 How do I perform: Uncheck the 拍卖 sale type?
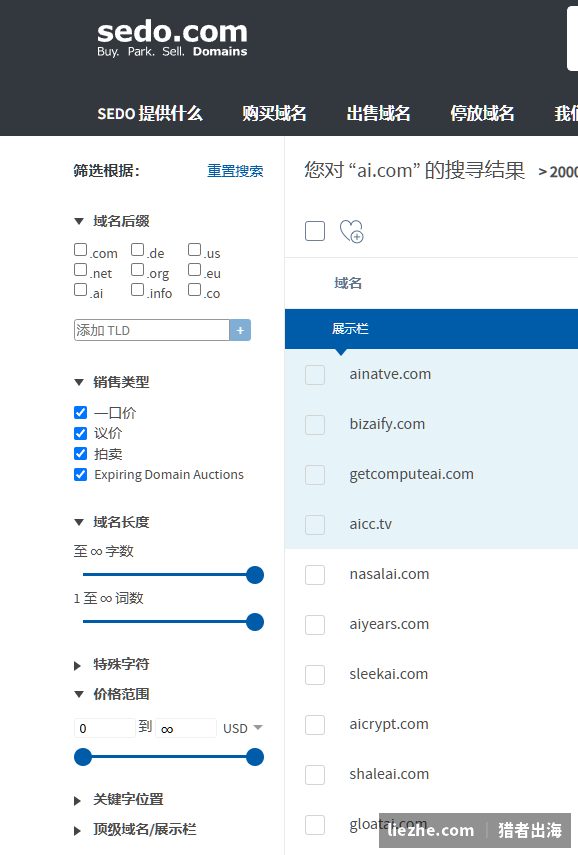80,454
